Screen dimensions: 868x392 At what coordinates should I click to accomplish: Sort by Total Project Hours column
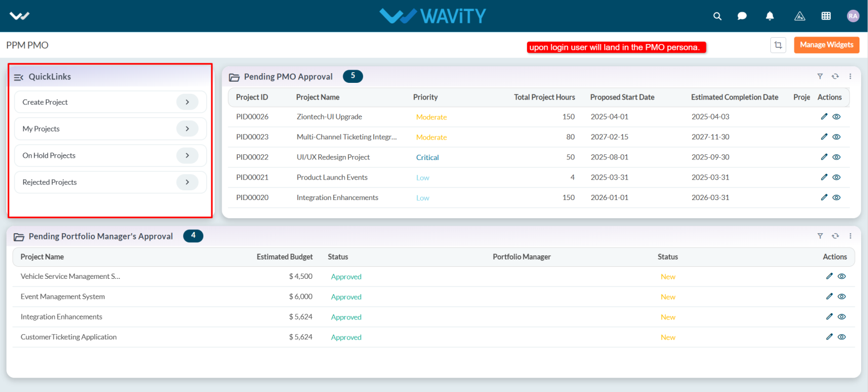point(544,97)
